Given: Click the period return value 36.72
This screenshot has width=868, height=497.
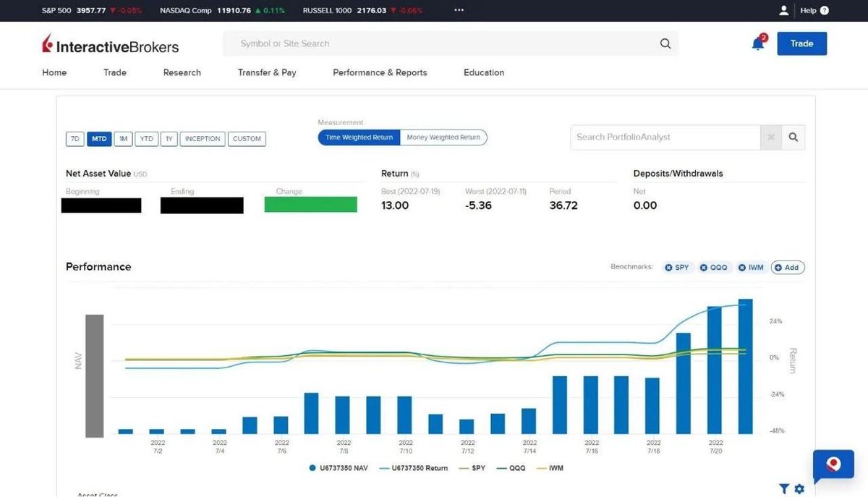Looking at the screenshot, I should pyautogui.click(x=563, y=205).
